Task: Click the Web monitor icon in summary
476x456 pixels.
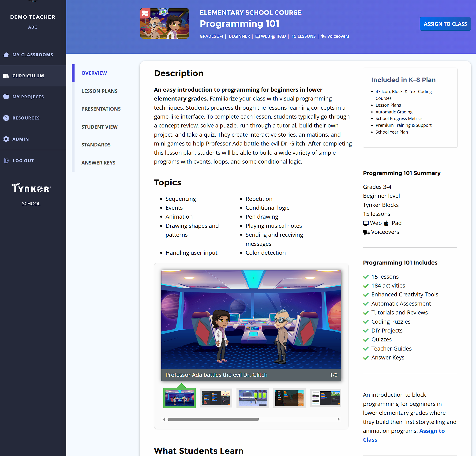Action: [366, 223]
